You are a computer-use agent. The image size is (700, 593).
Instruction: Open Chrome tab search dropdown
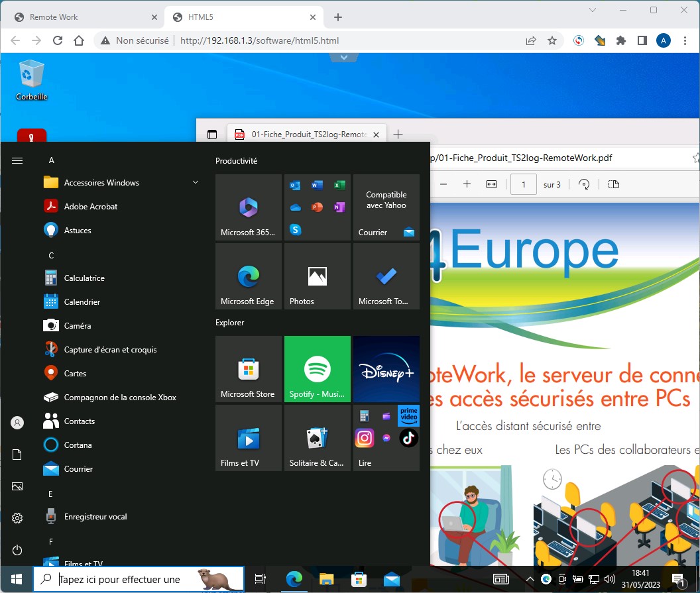click(593, 10)
